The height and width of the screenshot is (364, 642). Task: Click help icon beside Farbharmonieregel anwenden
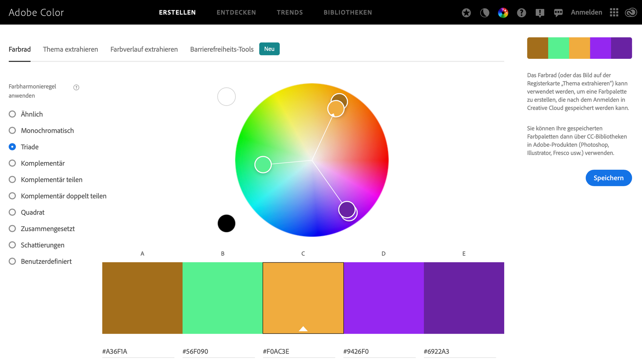point(76,88)
